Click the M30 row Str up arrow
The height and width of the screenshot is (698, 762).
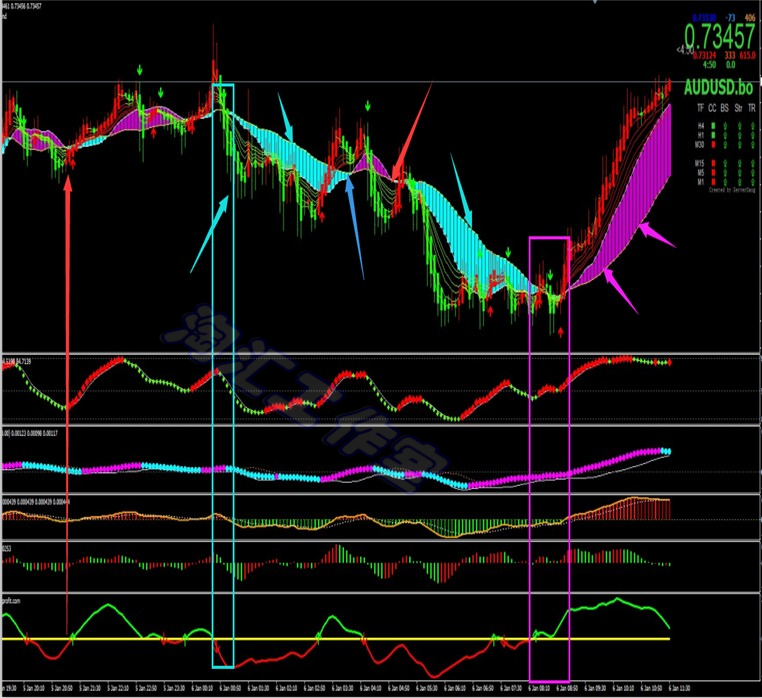coord(740,145)
